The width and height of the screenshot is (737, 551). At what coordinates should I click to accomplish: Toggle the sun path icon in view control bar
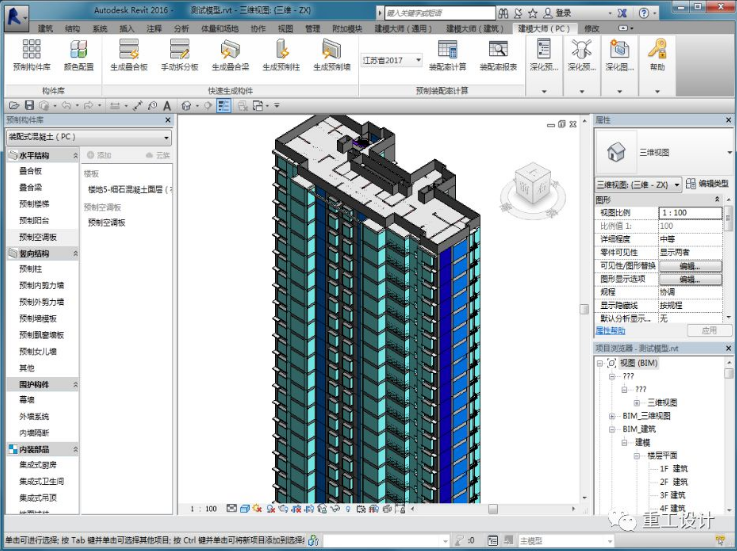(x=257, y=509)
